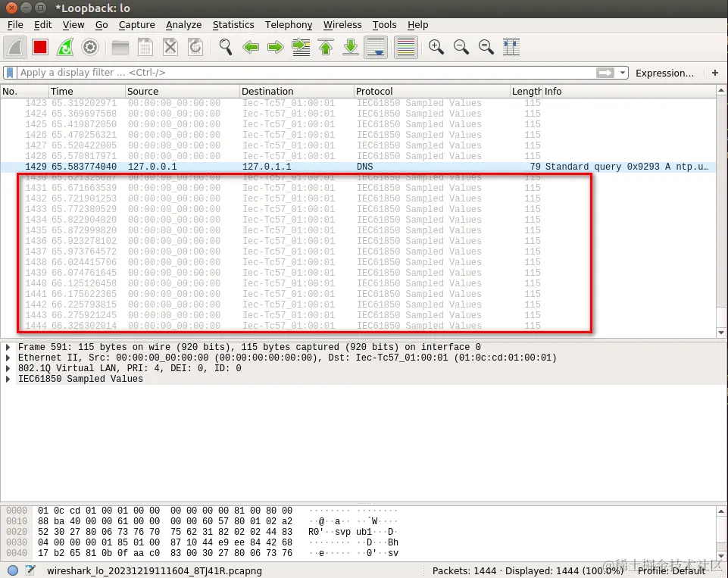728x578 pixels.
Task: Expand the Ethernet II details node
Action: pos(8,358)
